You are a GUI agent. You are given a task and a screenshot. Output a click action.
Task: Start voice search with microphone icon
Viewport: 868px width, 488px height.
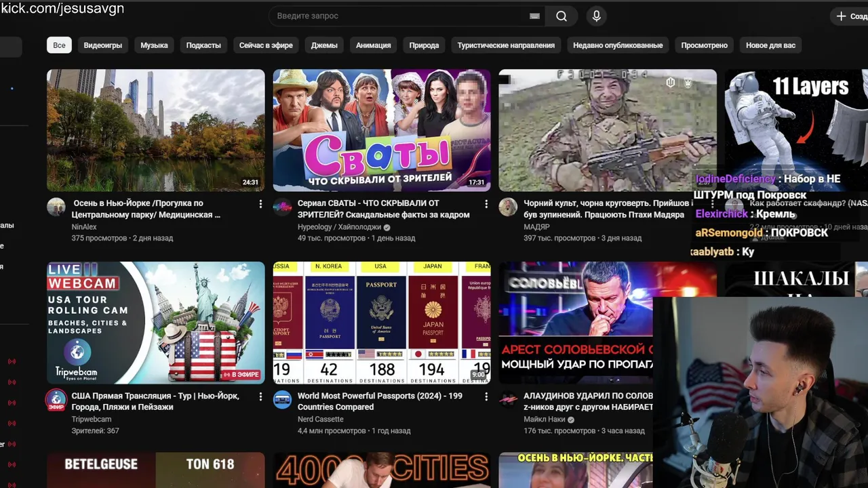pyautogui.click(x=596, y=16)
